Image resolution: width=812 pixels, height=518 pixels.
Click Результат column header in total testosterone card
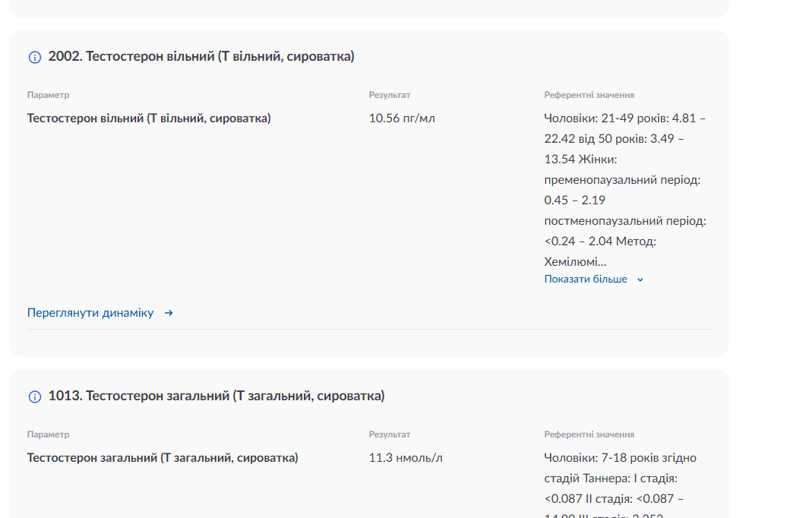390,434
